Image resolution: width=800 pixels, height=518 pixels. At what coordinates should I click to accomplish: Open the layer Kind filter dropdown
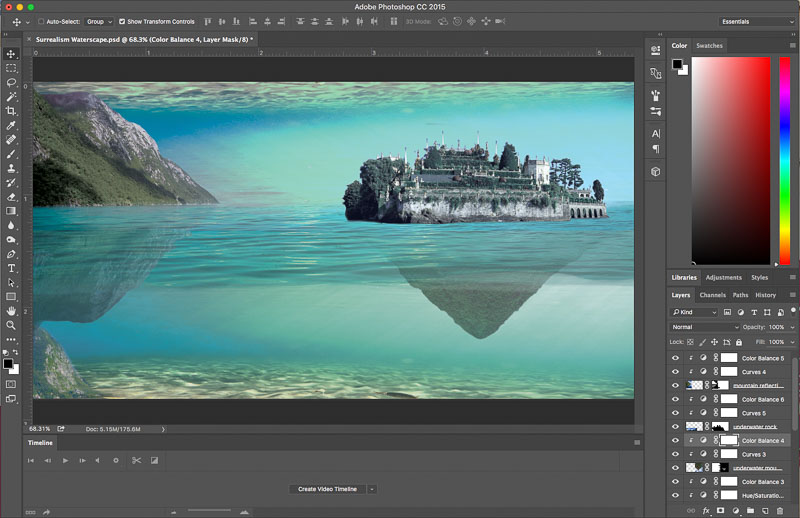(694, 312)
